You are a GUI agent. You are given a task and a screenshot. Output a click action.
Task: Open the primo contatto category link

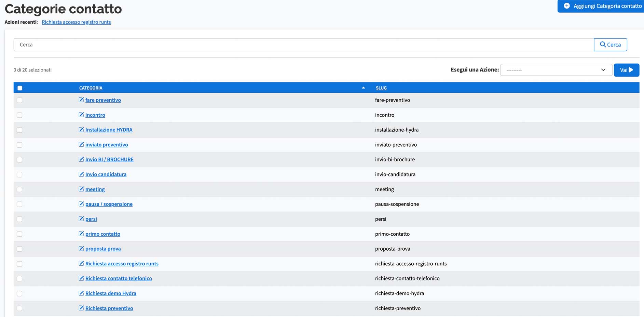(103, 234)
